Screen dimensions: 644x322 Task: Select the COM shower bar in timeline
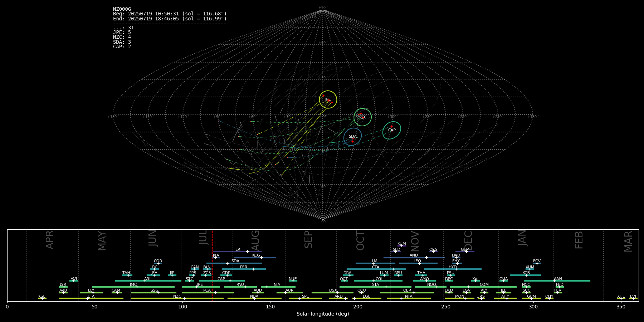coord(483,287)
